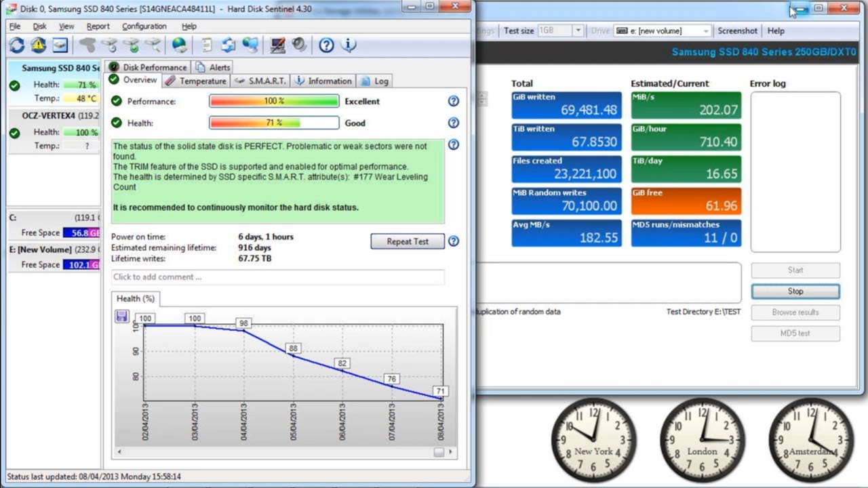Click the laptop with pen configuration icon
868x488 pixels.
tap(277, 45)
